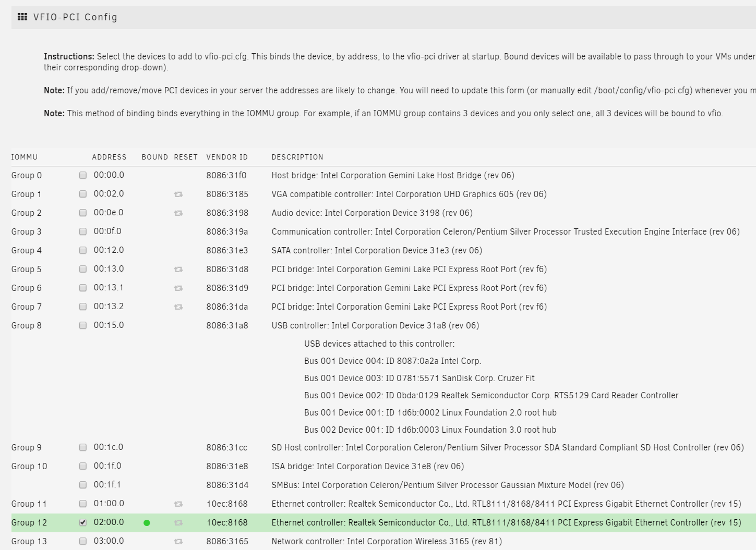Viewport: 756px width, 550px height.
Task: Click reset icon for wireless controller 03:00.0
Action: (x=178, y=542)
